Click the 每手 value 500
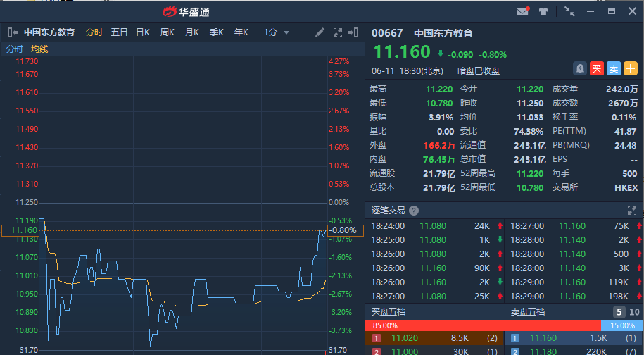The height and width of the screenshot is (355, 644). pos(630,173)
